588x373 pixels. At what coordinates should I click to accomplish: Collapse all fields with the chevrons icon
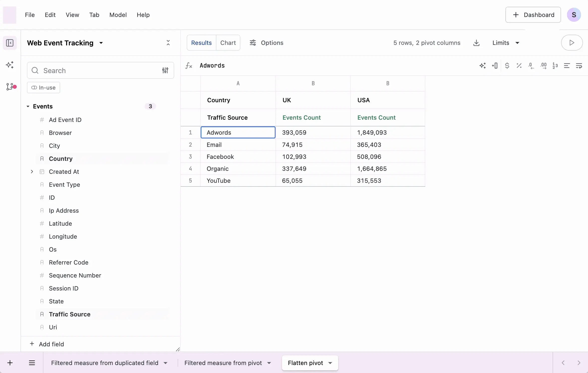pos(168,43)
